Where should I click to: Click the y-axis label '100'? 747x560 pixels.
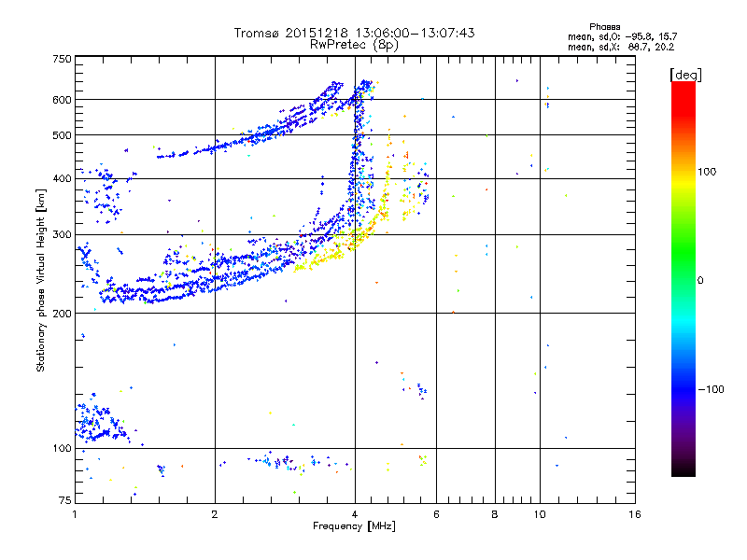click(x=63, y=448)
